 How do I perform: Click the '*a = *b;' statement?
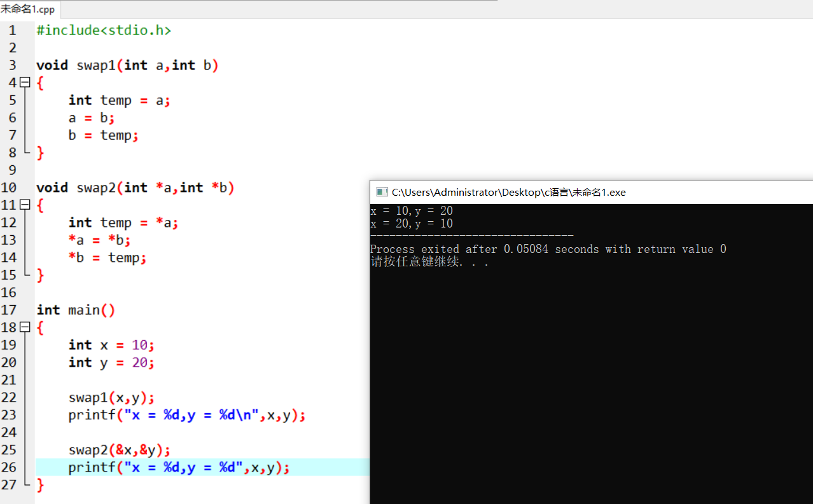100,240
